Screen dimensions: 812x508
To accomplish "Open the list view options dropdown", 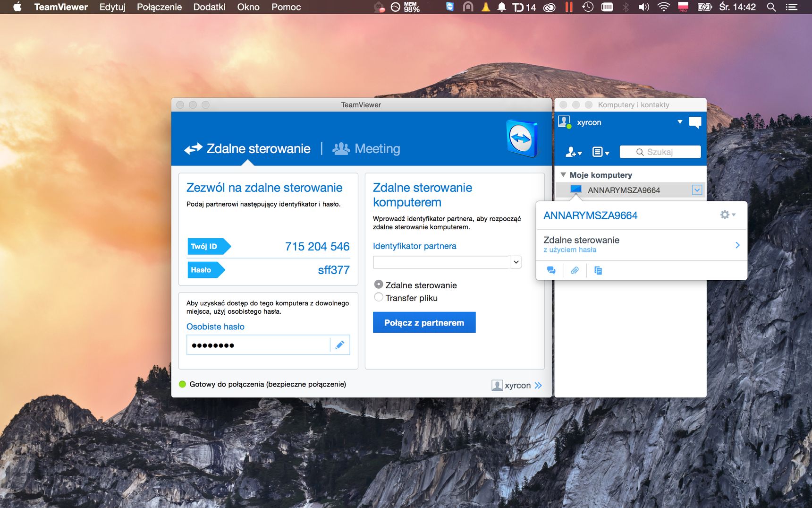I will coord(601,152).
